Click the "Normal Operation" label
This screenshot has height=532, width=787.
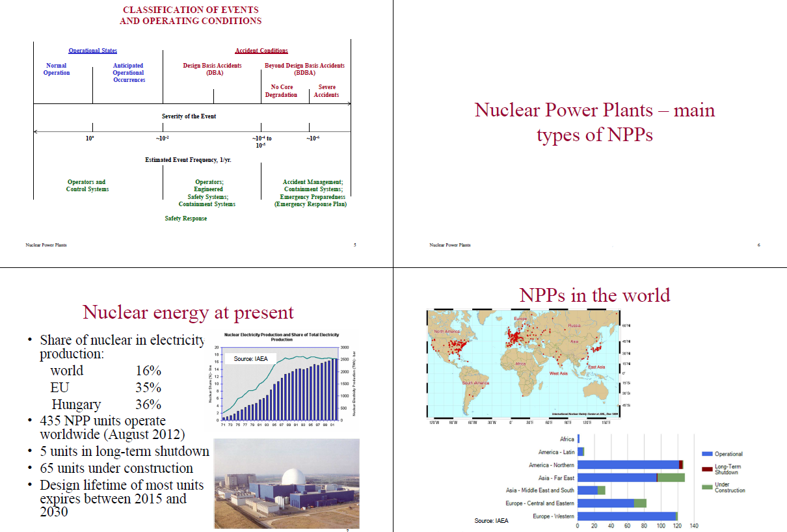coord(57,69)
